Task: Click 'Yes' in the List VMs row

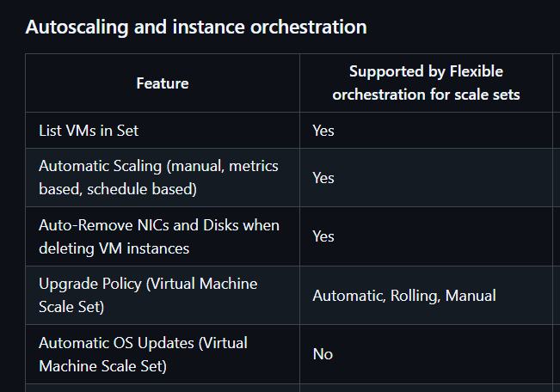Action: (x=323, y=131)
